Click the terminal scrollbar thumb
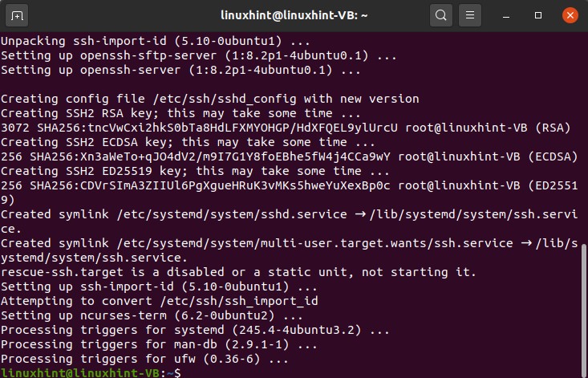The image size is (588, 378). [583, 309]
